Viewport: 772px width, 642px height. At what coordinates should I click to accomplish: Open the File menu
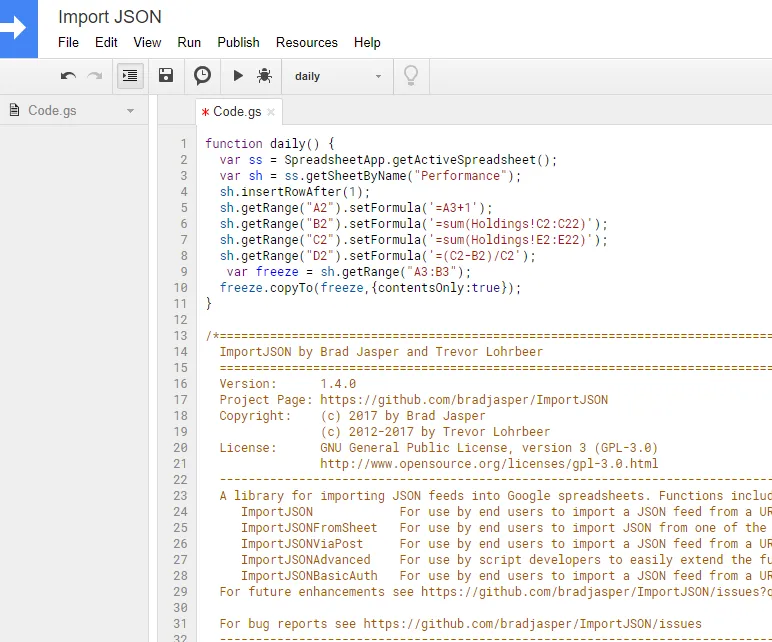pyautogui.click(x=68, y=42)
